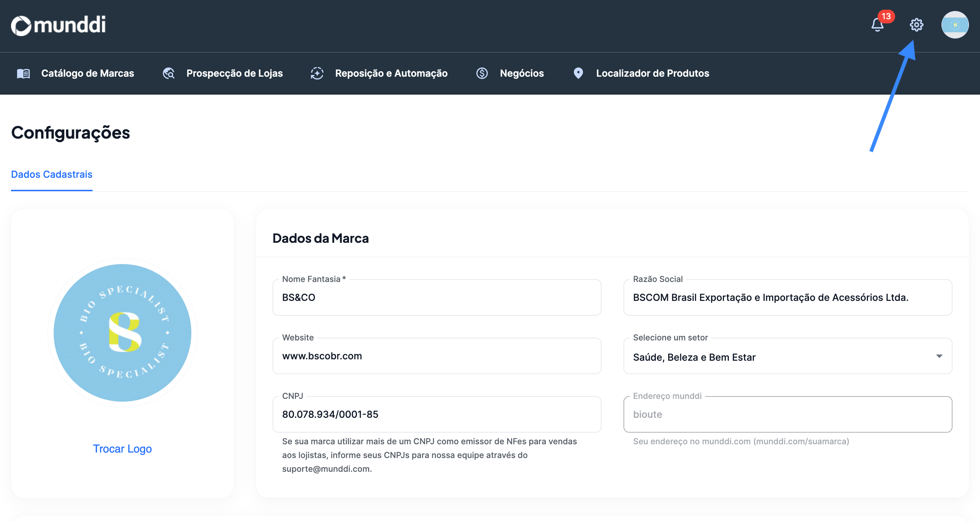The width and height of the screenshot is (980, 522).
Task: Open the notifications bell icon
Action: (x=877, y=25)
